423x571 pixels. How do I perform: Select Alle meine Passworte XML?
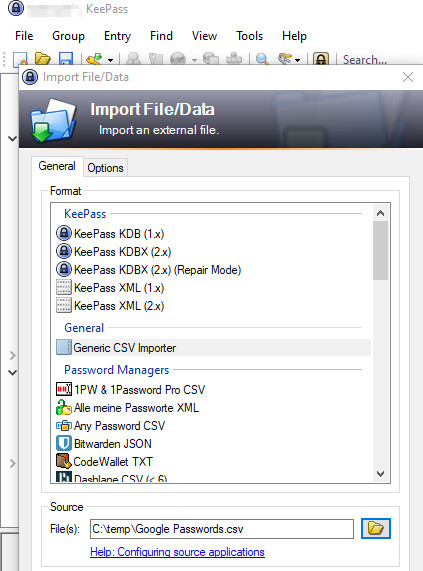pos(137,408)
